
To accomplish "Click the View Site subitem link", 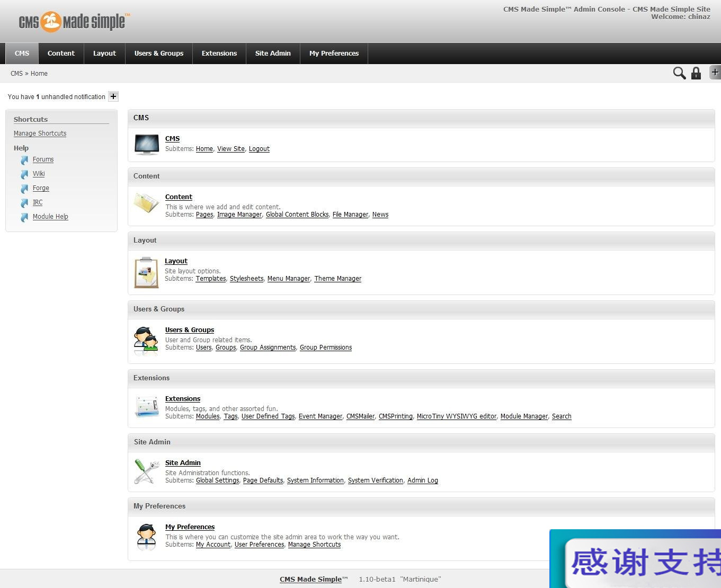I will (x=231, y=149).
